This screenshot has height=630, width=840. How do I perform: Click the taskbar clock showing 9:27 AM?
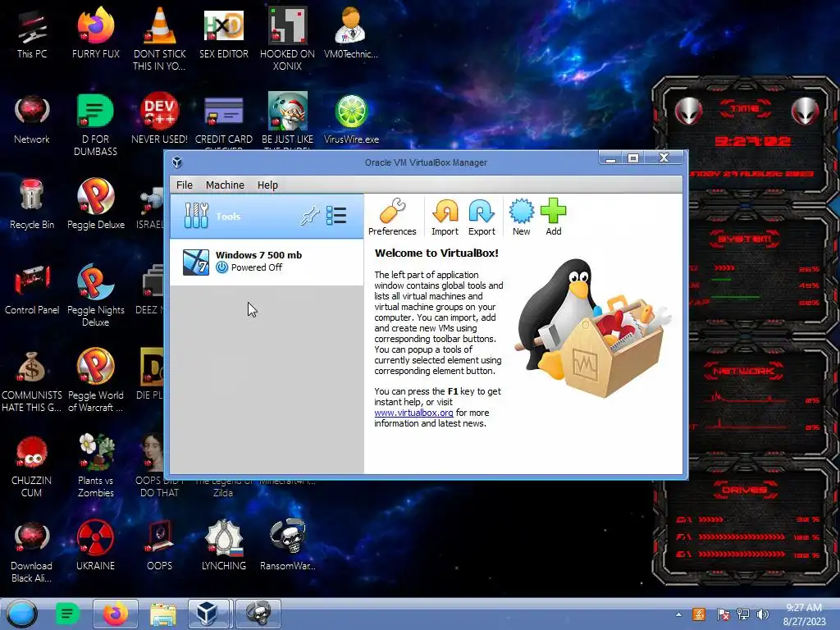(804, 614)
